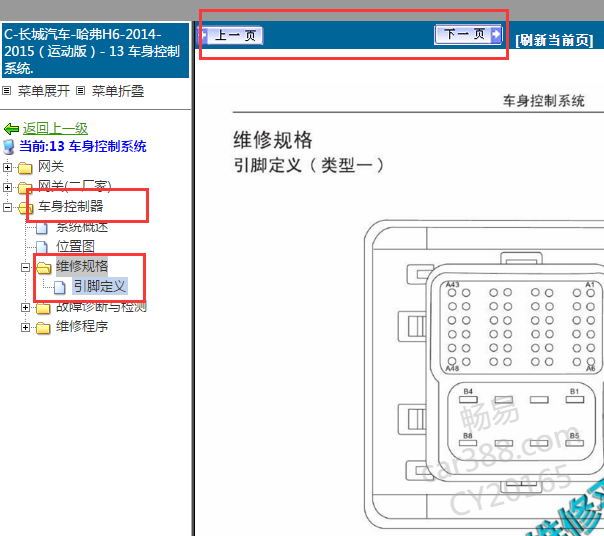Click the 车身控制器 folder icon

click(x=25, y=208)
